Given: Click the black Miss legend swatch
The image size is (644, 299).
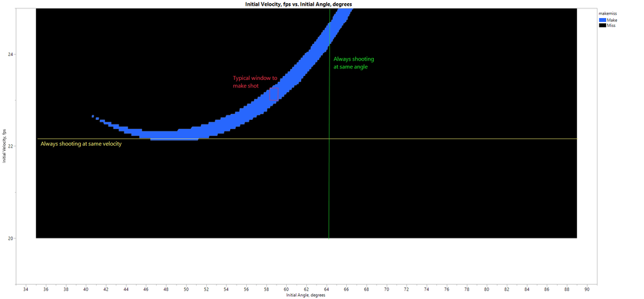Looking at the screenshot, I should [601, 25].
